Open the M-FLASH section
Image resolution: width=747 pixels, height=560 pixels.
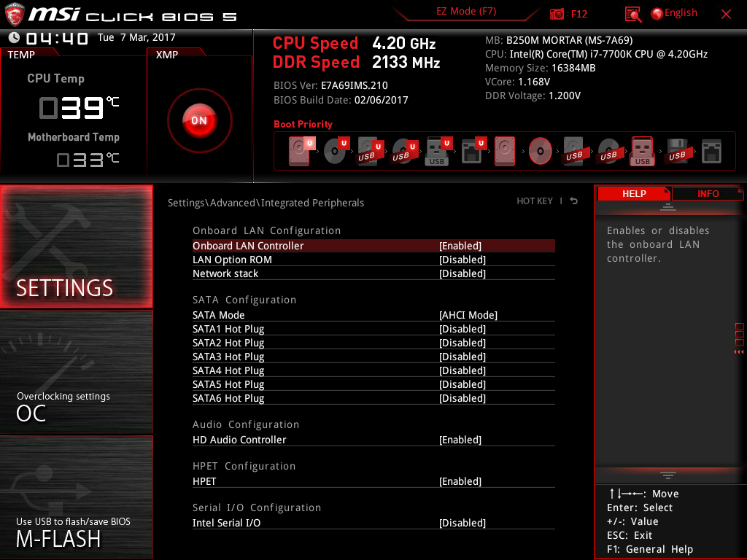tap(77, 497)
